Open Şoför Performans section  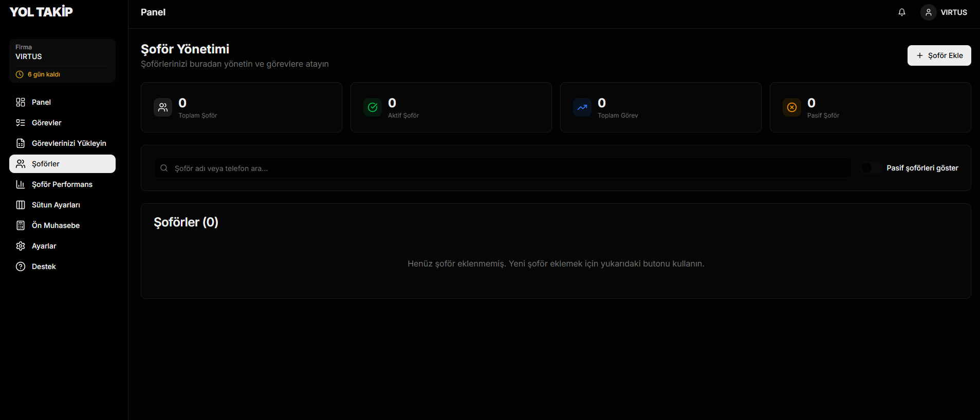(62, 184)
